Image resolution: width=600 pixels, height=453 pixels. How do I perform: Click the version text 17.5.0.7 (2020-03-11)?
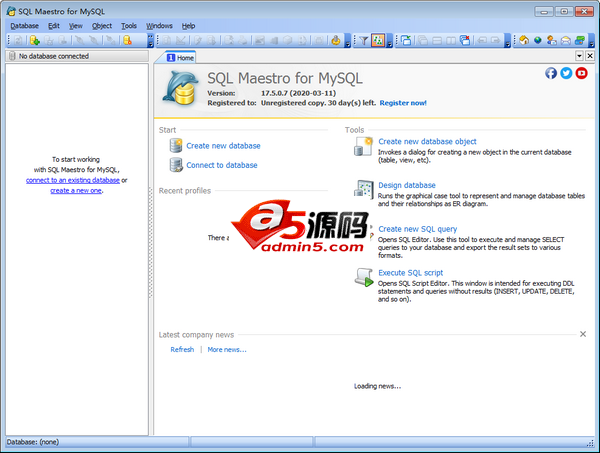coord(298,93)
